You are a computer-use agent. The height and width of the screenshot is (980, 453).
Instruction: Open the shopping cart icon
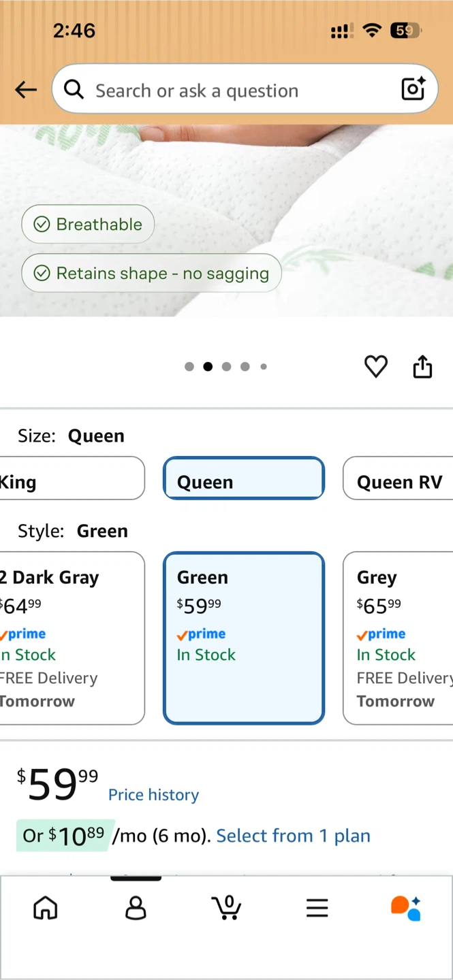click(x=226, y=908)
